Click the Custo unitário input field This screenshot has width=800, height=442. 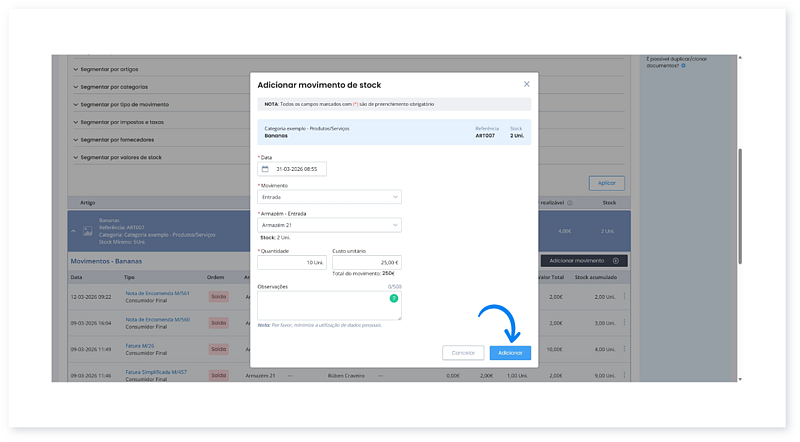click(x=366, y=262)
